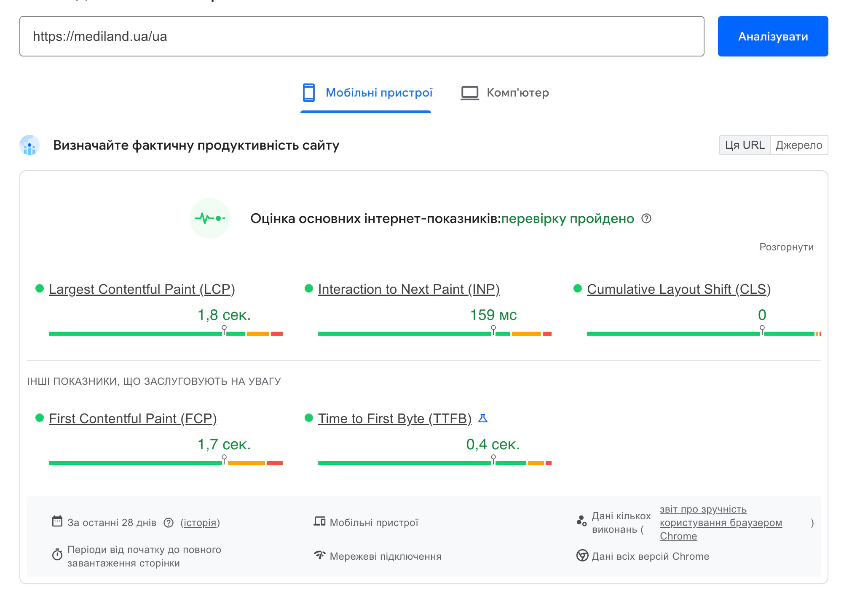Image resolution: width=868 pixels, height=596 pixels.
Task: Click the calendar icon in the footer info
Action: 57,521
